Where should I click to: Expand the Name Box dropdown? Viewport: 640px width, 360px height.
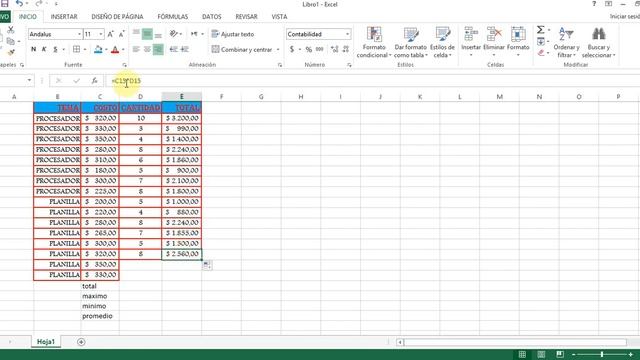tap(29, 80)
